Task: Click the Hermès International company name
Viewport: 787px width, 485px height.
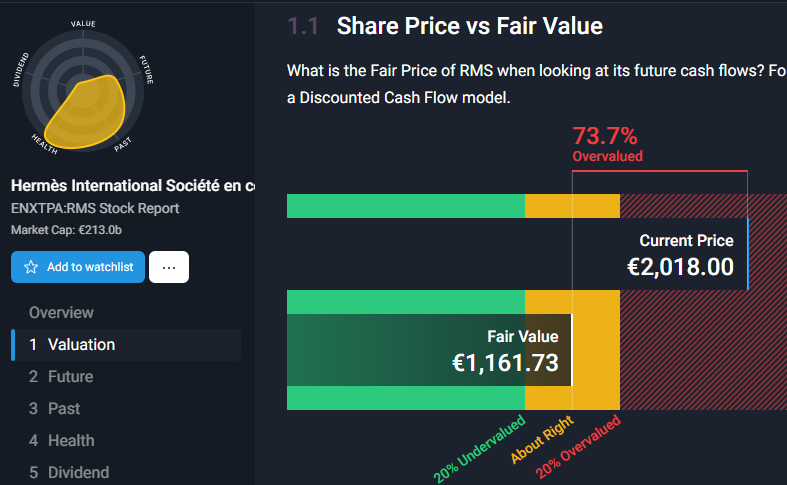Action: click(133, 186)
